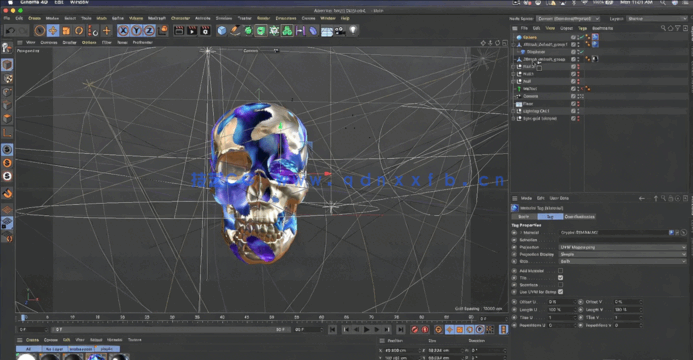Click Render View clapperboard icon
The image size is (693, 360).
pos(179,30)
